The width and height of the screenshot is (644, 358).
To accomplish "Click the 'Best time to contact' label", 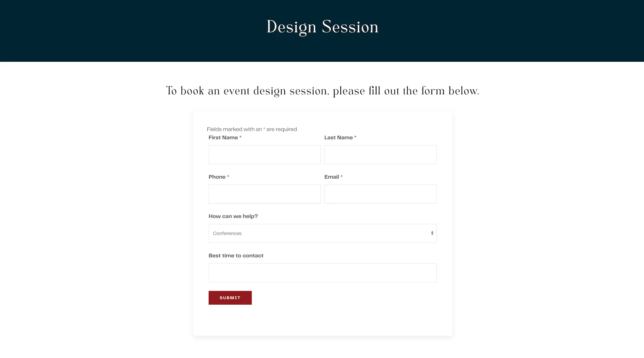I will pos(236,255).
